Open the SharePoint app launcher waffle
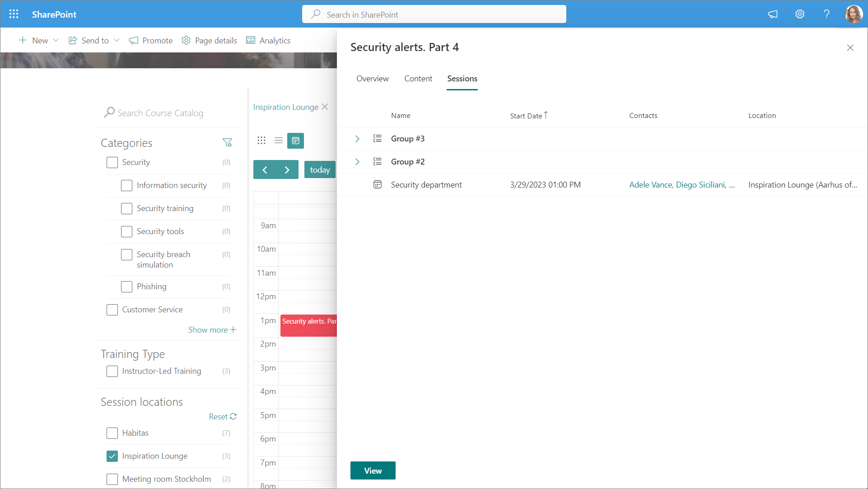 pyautogui.click(x=14, y=14)
